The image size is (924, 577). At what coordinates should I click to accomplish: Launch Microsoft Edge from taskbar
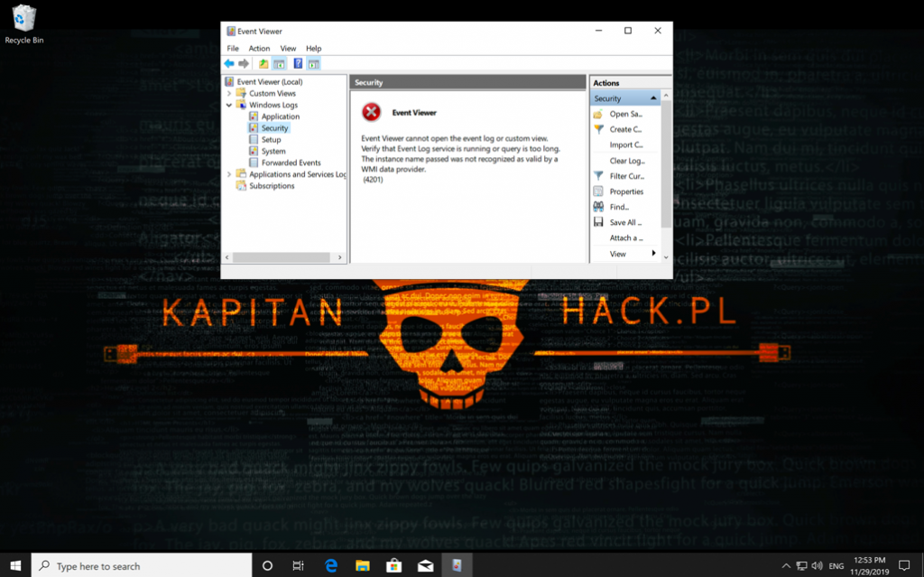tap(331, 566)
